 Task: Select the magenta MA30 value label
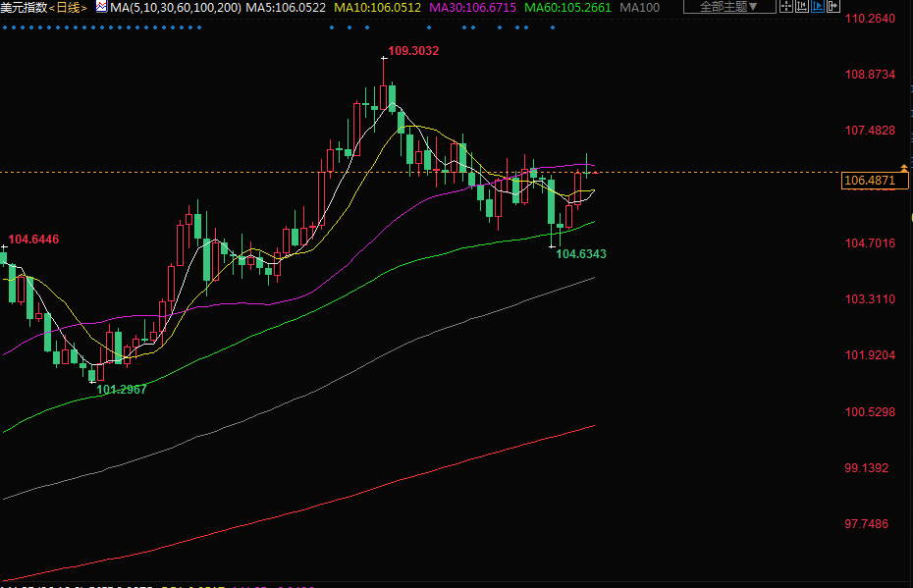tap(473, 7)
